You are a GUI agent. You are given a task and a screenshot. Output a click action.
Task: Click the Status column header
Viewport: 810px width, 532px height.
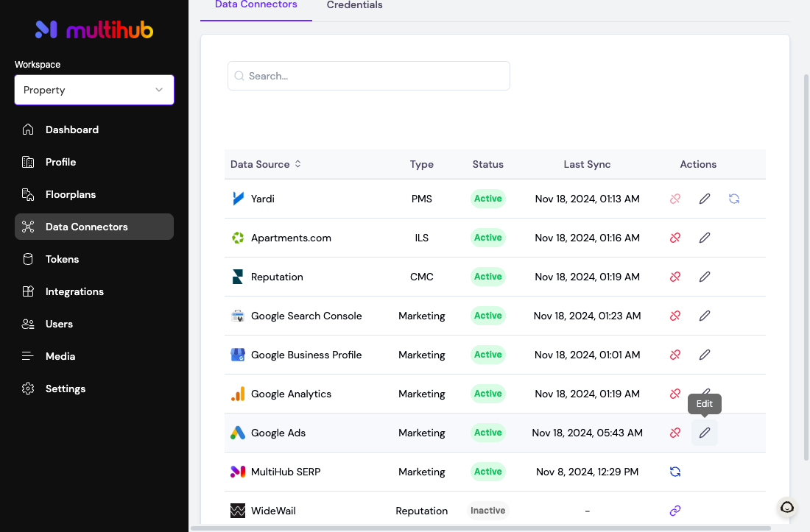(487, 164)
